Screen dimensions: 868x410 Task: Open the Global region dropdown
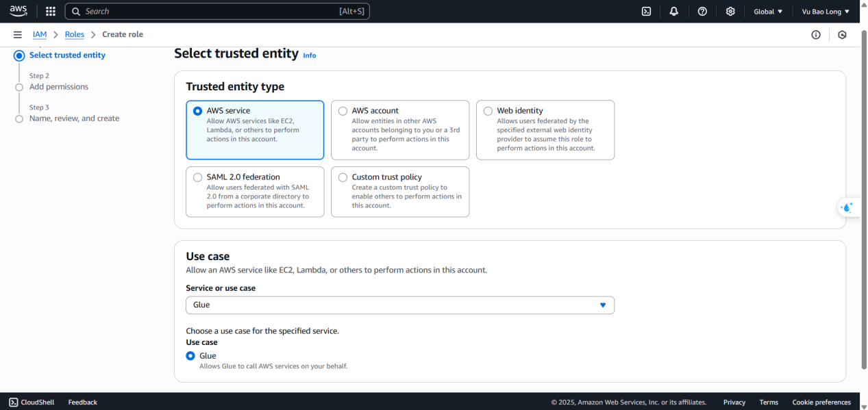[768, 12]
